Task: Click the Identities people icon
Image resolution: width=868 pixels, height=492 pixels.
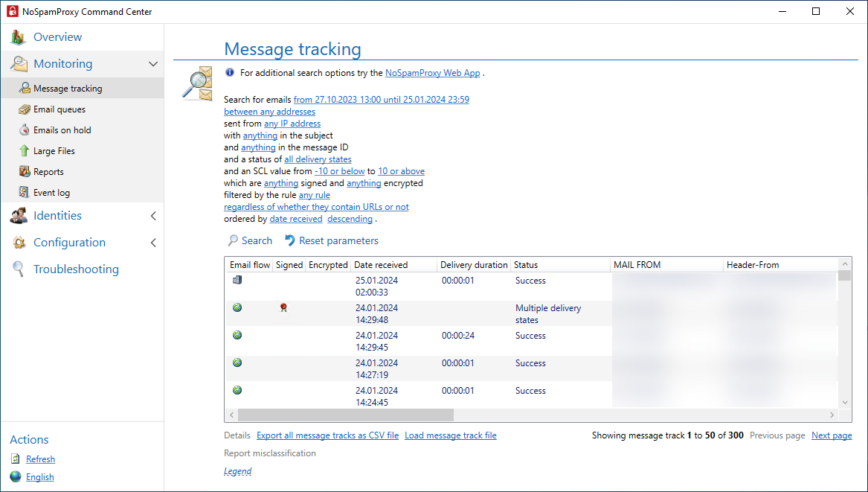Action: point(19,216)
